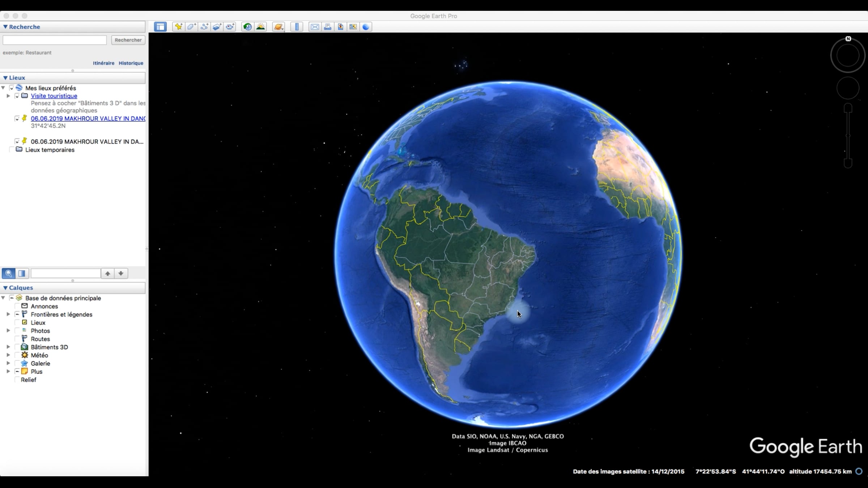Toggle the Relief layer checkbox

pos(17,380)
